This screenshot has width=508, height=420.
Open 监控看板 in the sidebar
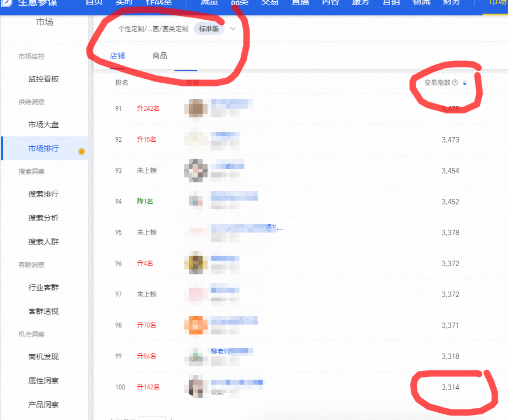click(44, 79)
